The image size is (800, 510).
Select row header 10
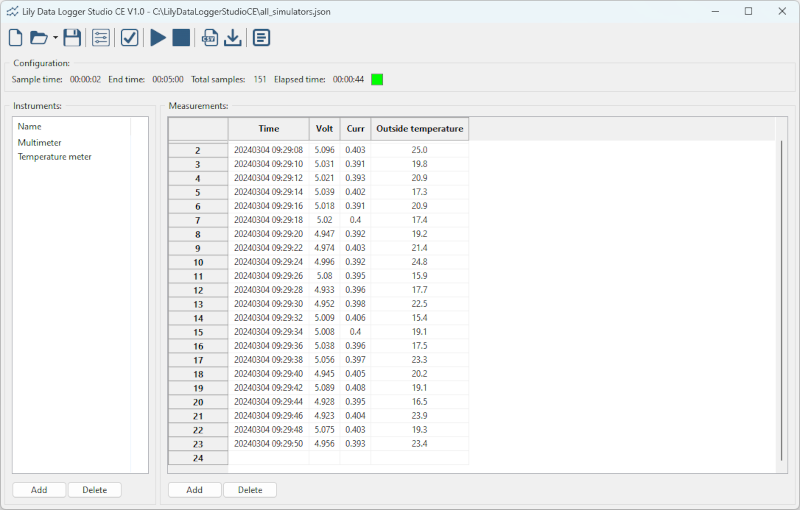pos(198,263)
